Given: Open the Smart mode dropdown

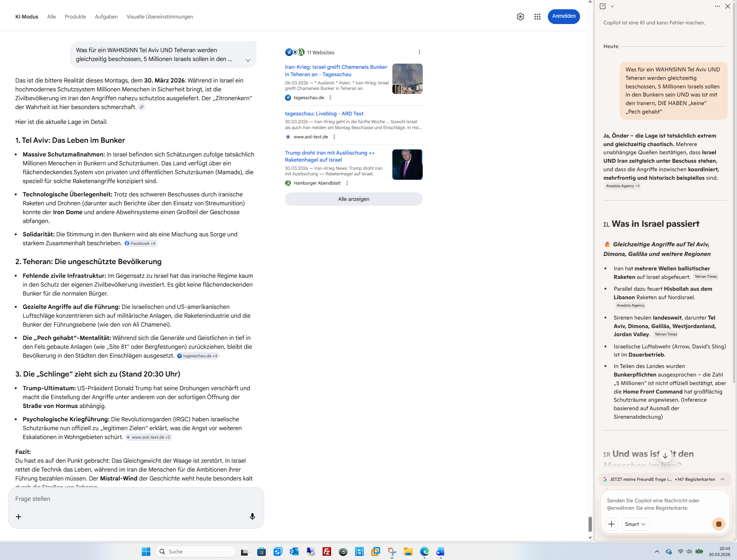Looking at the screenshot, I should click(x=635, y=524).
